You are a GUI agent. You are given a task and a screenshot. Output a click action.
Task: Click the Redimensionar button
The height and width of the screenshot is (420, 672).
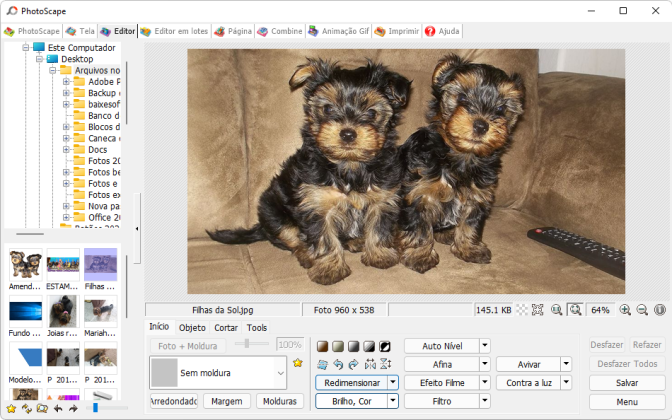pyautogui.click(x=352, y=382)
